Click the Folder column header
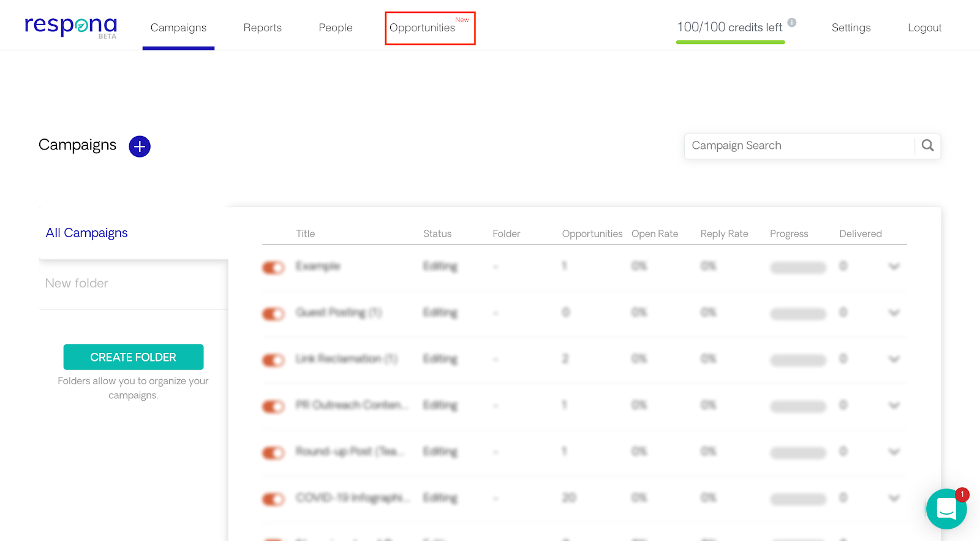This screenshot has height=541, width=980. 507,233
